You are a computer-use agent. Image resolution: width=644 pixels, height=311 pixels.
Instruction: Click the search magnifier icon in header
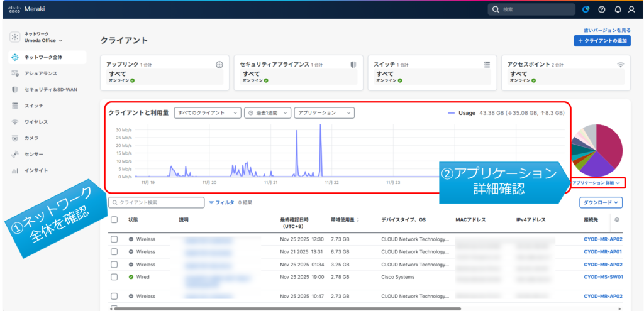point(496,9)
